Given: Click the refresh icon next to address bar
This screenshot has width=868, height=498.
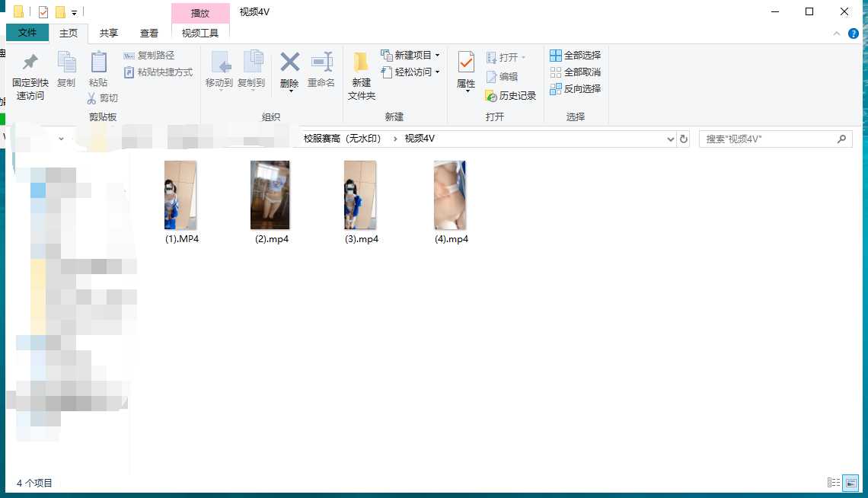Looking at the screenshot, I should (x=684, y=139).
